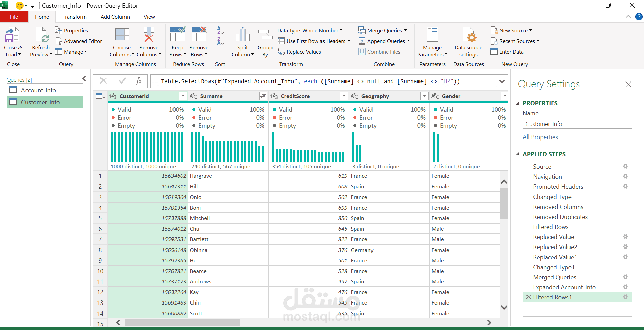Screen dimensions: 644x330
Task: Open the Manage query menu
Action: 71,52
